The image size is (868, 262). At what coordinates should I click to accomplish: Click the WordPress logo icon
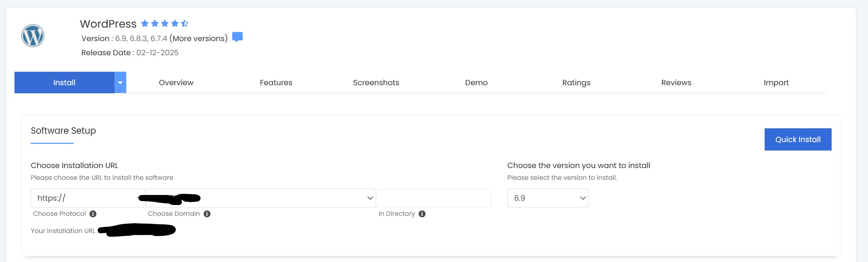[x=33, y=36]
